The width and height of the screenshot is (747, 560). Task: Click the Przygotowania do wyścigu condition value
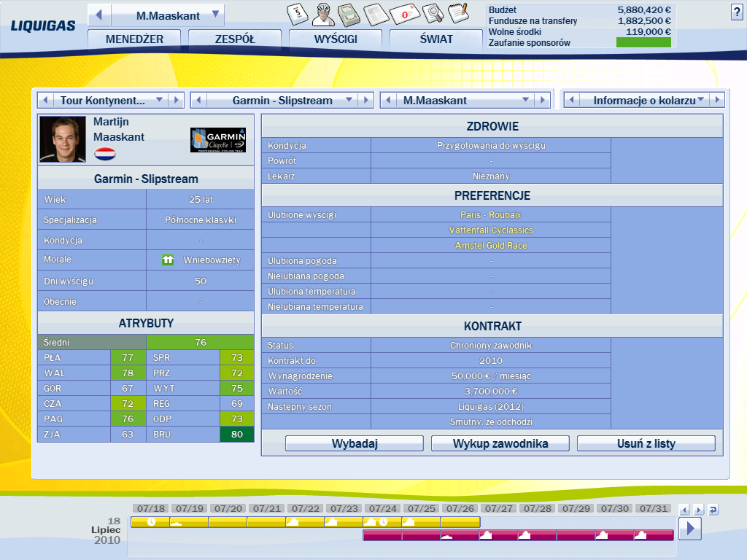click(491, 145)
